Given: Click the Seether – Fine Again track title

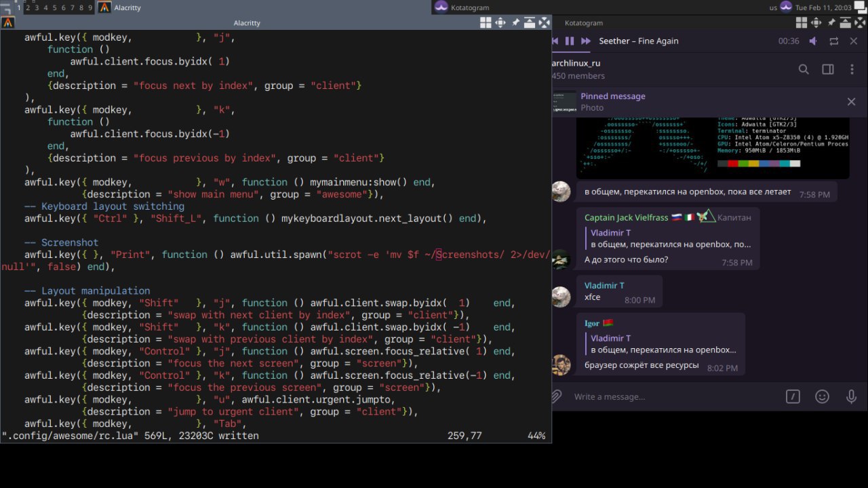Looking at the screenshot, I should pyautogui.click(x=639, y=41).
